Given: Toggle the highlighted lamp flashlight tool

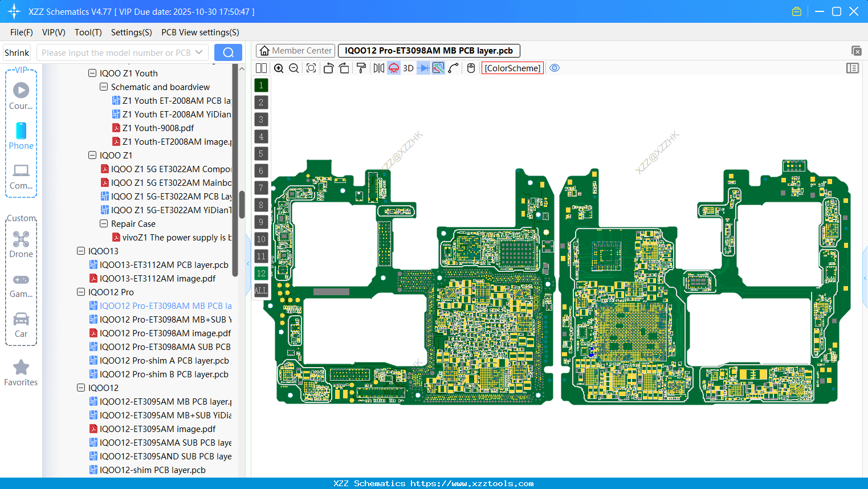Looking at the screenshot, I should (x=393, y=68).
